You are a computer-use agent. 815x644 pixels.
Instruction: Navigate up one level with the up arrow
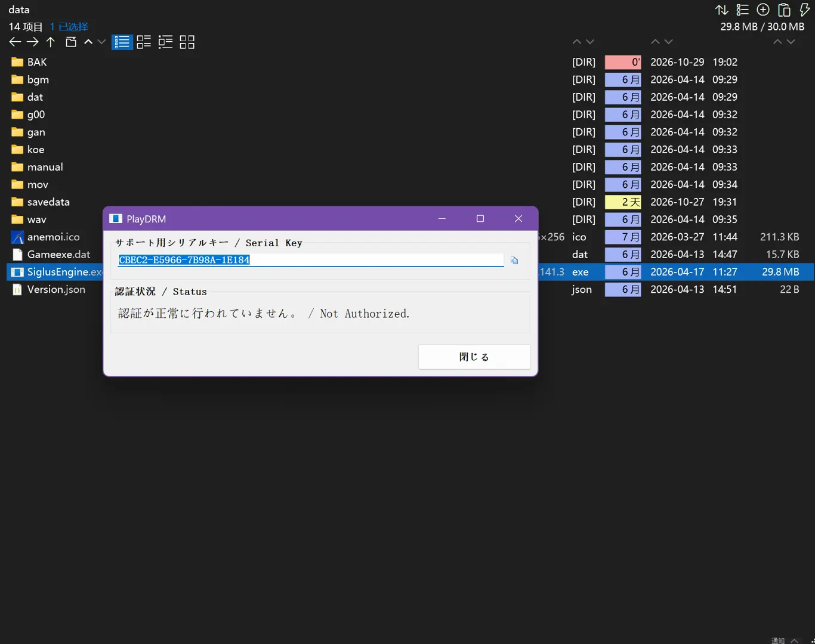pyautogui.click(x=51, y=42)
